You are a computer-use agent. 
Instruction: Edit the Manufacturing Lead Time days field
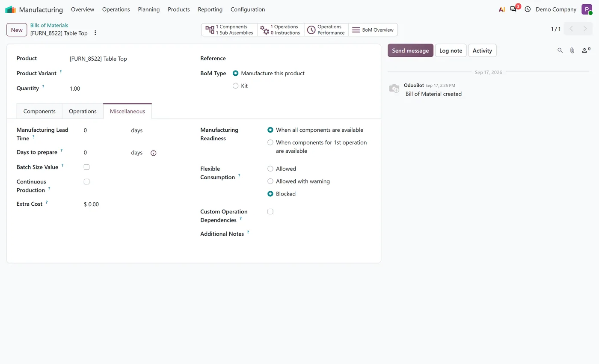pos(105,130)
